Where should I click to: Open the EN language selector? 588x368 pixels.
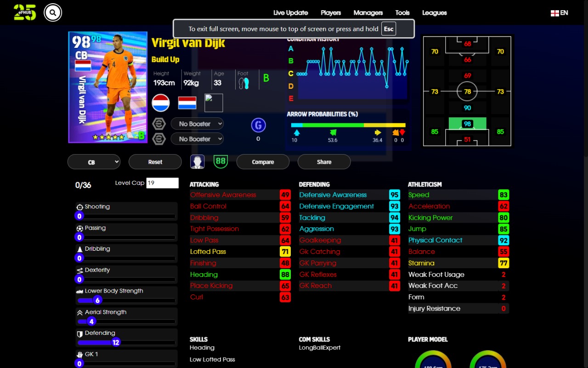560,13
